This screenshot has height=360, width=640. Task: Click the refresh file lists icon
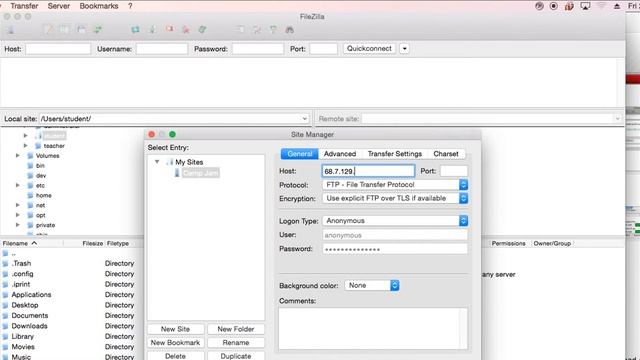point(135,30)
